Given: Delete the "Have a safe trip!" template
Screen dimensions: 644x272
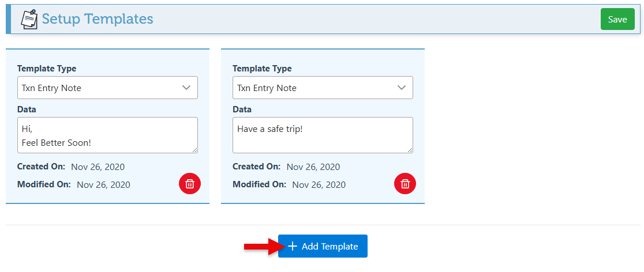Looking at the screenshot, I should (x=405, y=184).
